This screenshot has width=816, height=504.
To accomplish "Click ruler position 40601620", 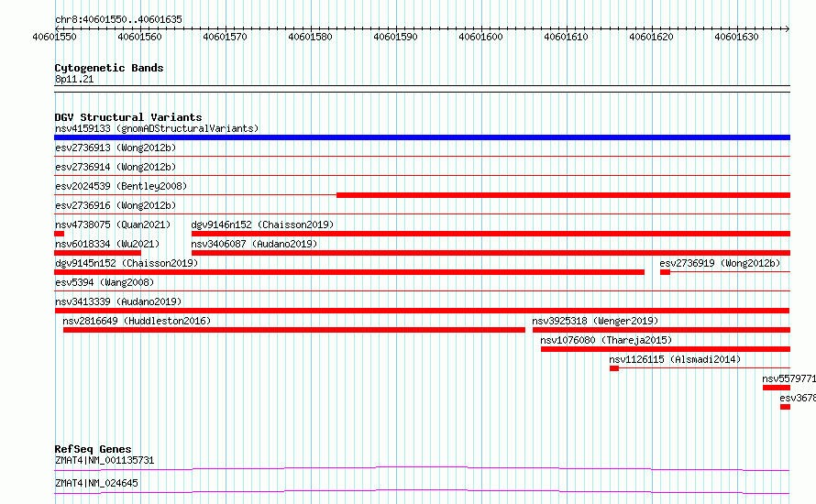I will pos(652,37).
